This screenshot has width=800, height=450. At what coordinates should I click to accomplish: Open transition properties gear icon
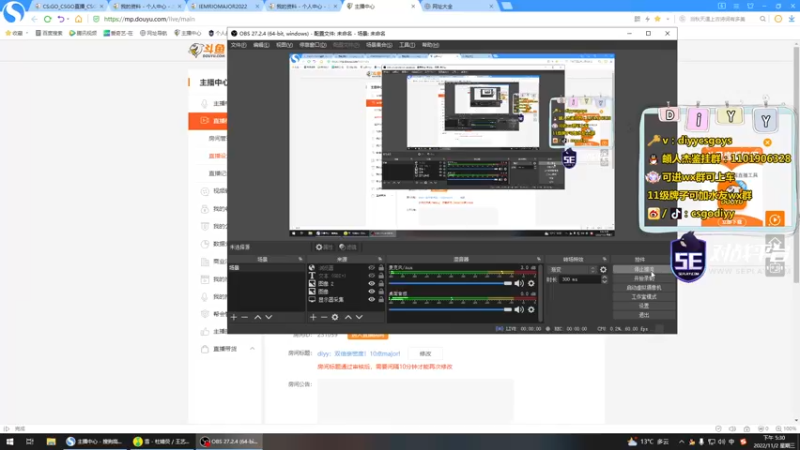(604, 269)
